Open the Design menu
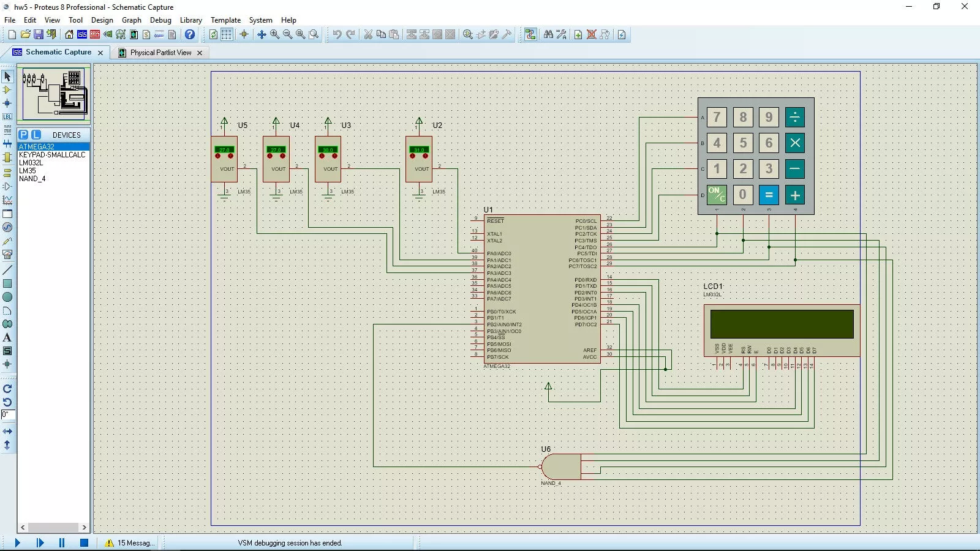 click(102, 20)
